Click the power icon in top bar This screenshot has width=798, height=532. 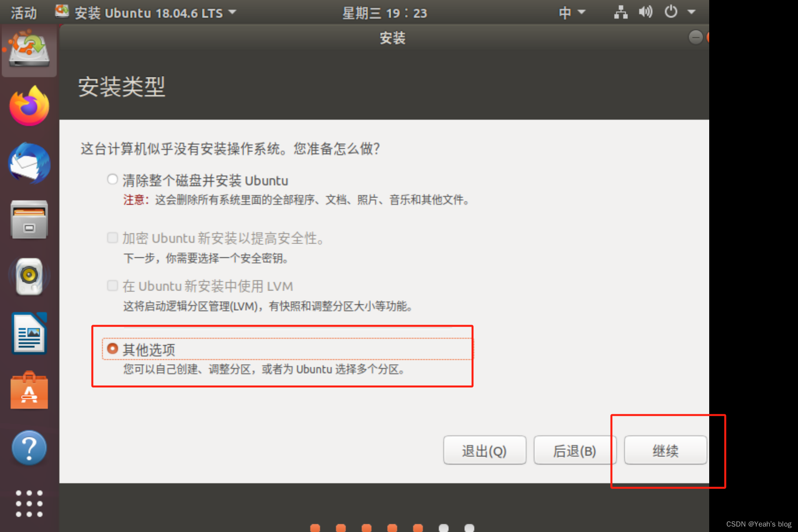click(670, 13)
